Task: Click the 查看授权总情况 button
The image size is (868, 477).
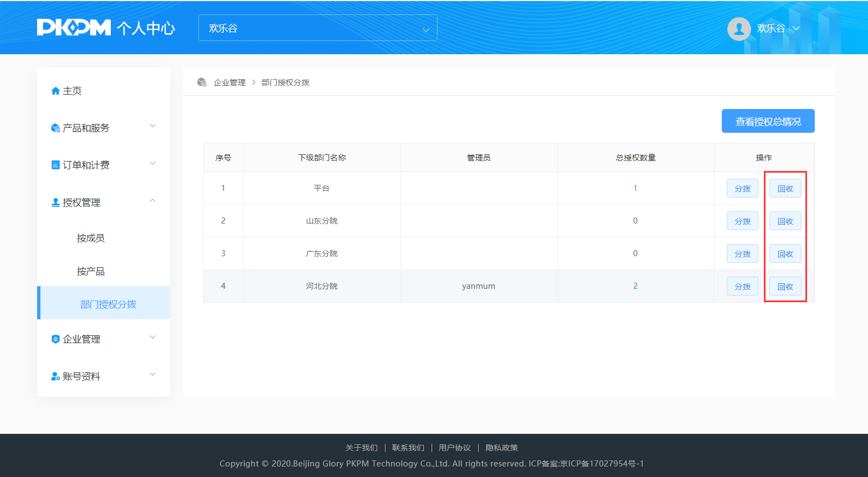Action: tap(768, 121)
